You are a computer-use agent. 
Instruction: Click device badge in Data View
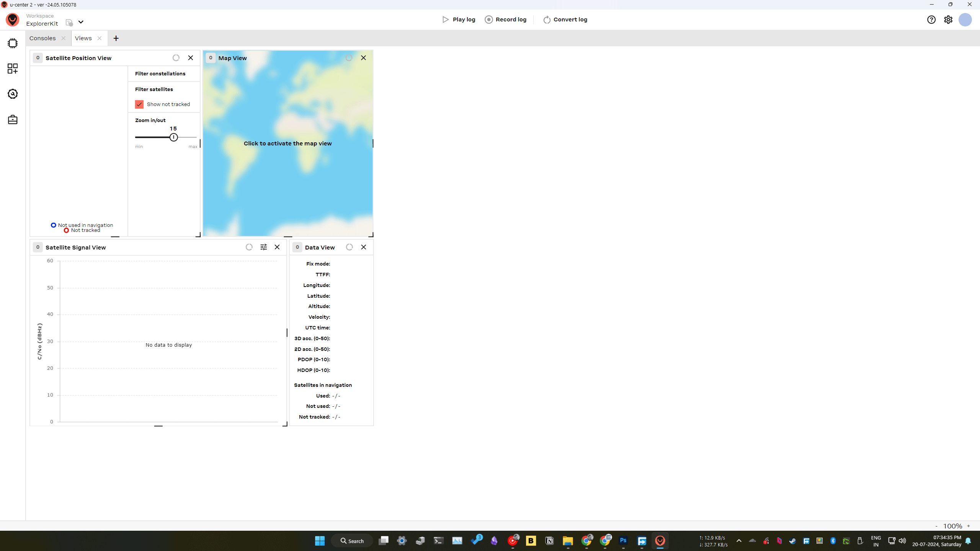pos(297,247)
